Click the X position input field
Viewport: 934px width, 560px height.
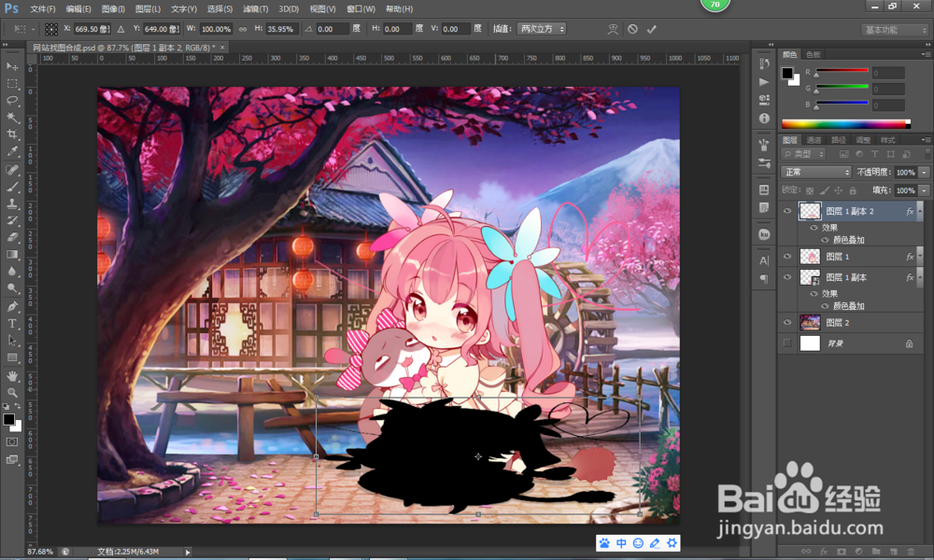[x=92, y=29]
